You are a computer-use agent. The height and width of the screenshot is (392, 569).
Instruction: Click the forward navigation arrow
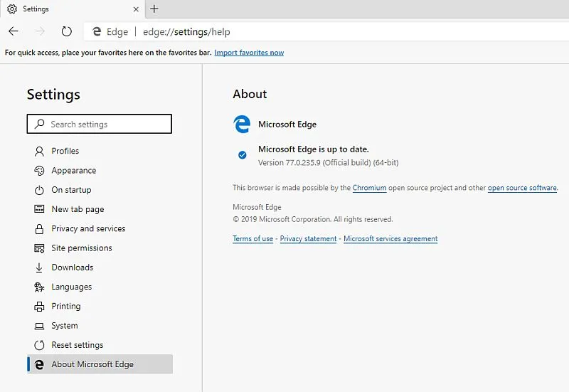[40, 31]
